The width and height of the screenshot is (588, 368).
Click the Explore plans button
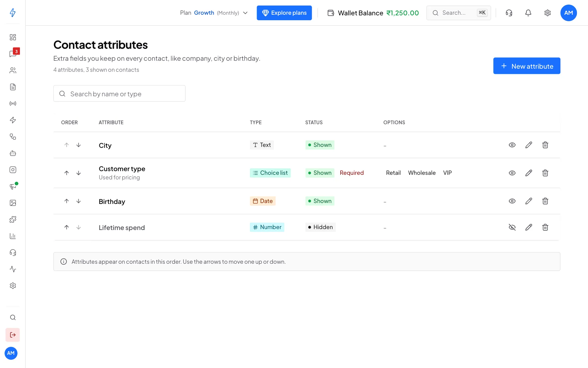(284, 13)
